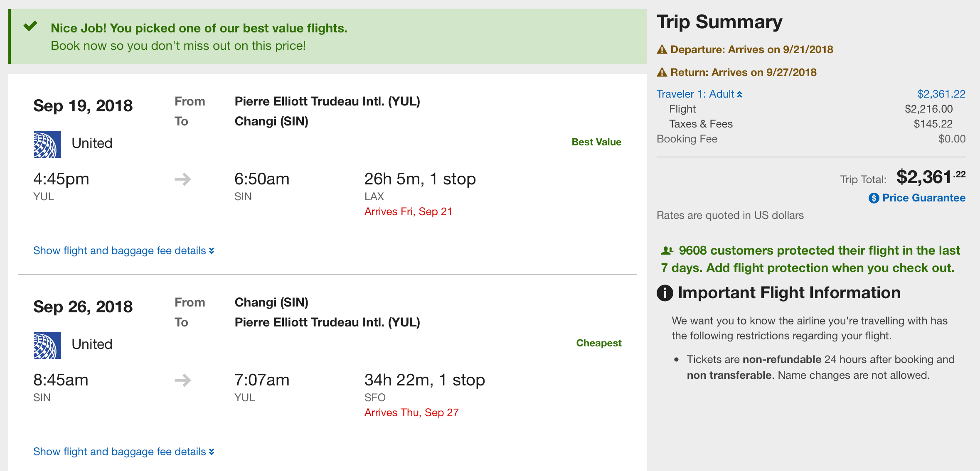Click the Traveler 1 total $2,361.22 link
Image resolution: width=980 pixels, height=471 pixels.
(x=941, y=94)
